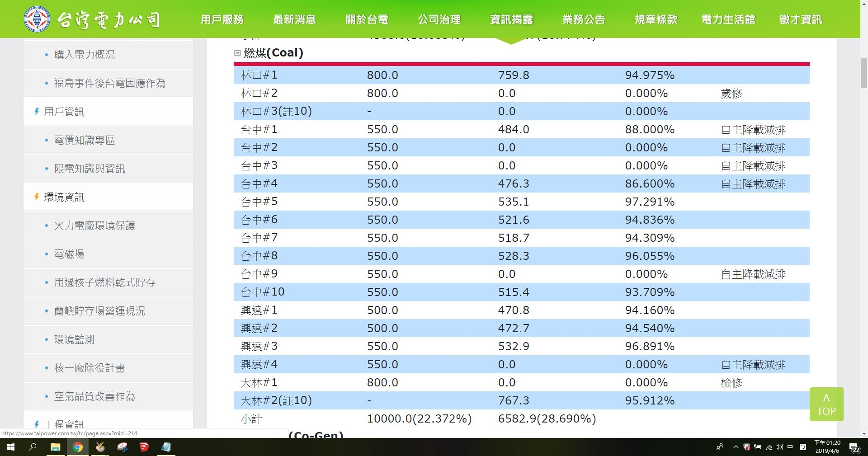The image size is (868, 456).
Task: Open 火力電廠環境保護 sidebar link
Action: pos(94,226)
